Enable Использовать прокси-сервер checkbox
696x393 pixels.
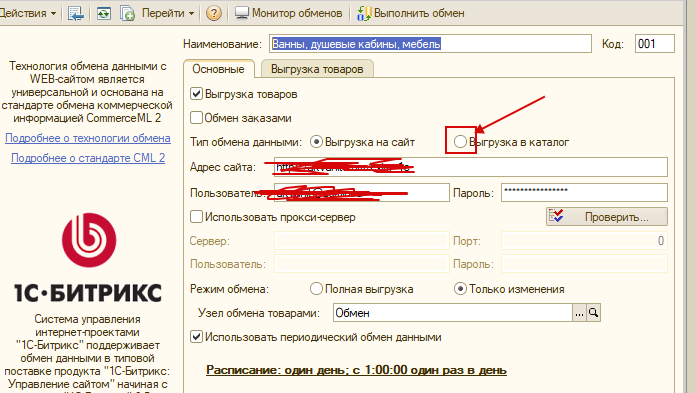[x=196, y=217]
